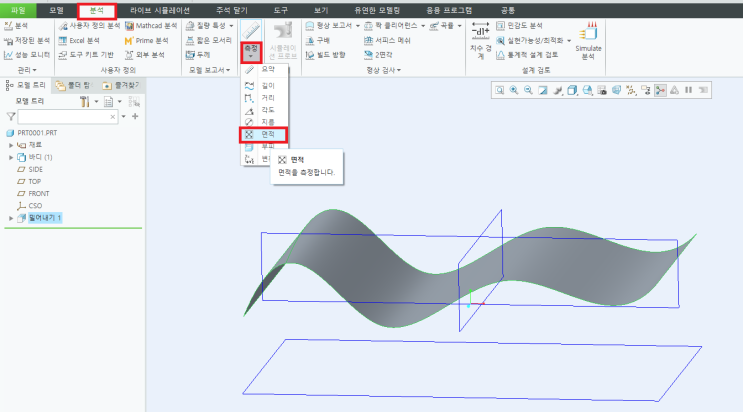This screenshot has width=743, height=412.
Task: Run the 구배 draft analysis
Action: (318, 41)
